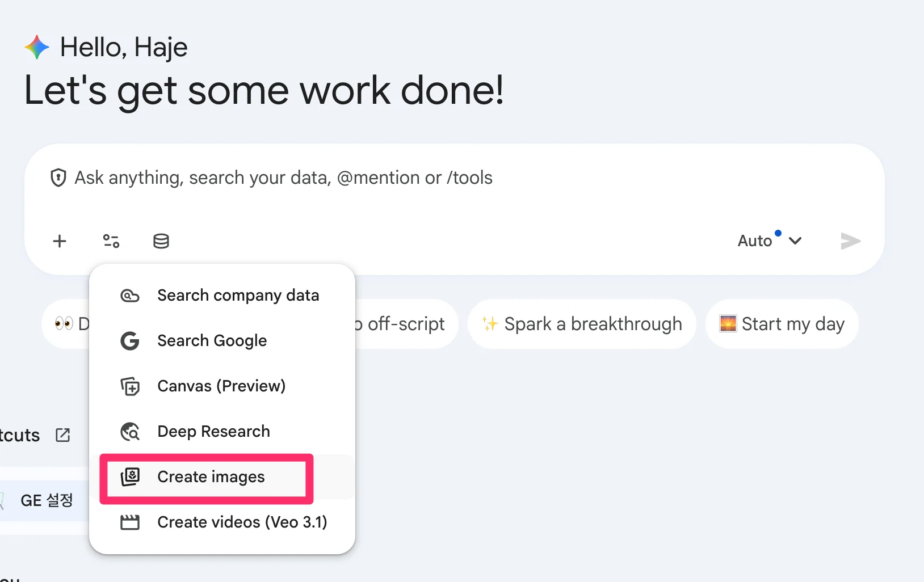Choose Canvas (Preview) from menu
924x582 pixels.
[222, 386]
